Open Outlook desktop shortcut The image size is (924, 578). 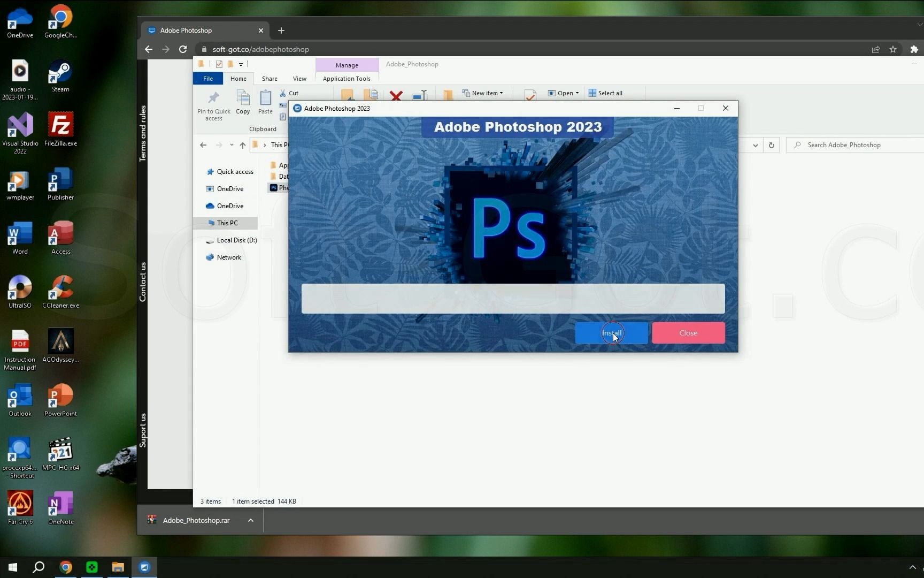pyautogui.click(x=20, y=400)
